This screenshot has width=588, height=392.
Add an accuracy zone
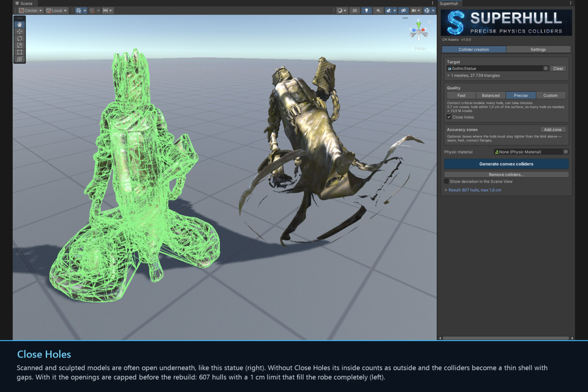point(553,130)
